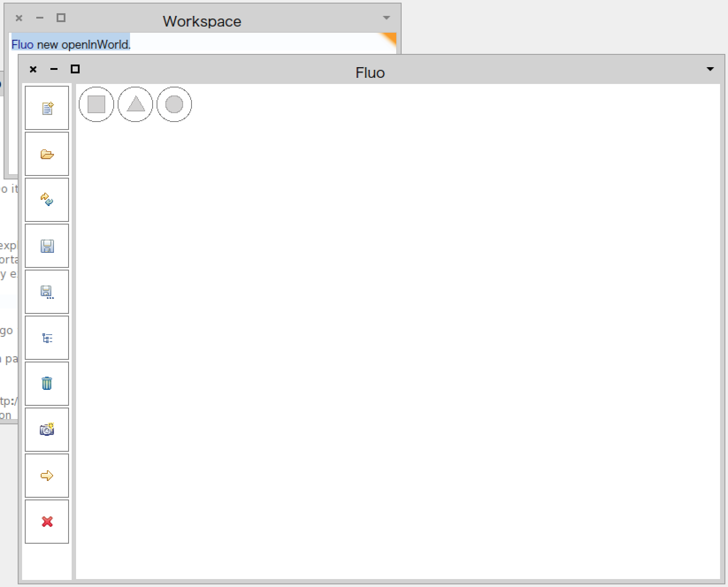
Task: Click the orange corner marker in Workspace
Action: [389, 39]
